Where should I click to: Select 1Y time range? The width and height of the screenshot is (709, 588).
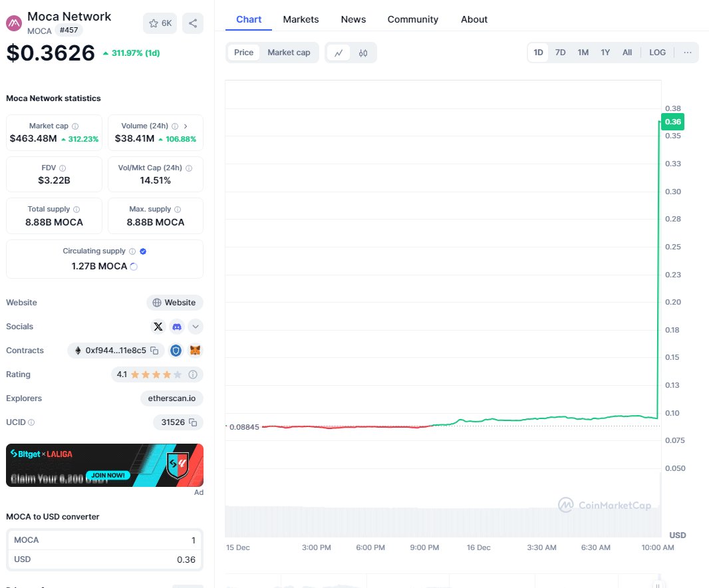coord(605,53)
